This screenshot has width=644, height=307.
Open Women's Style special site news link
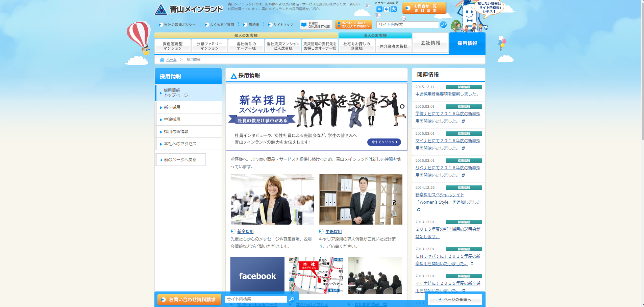(x=448, y=199)
